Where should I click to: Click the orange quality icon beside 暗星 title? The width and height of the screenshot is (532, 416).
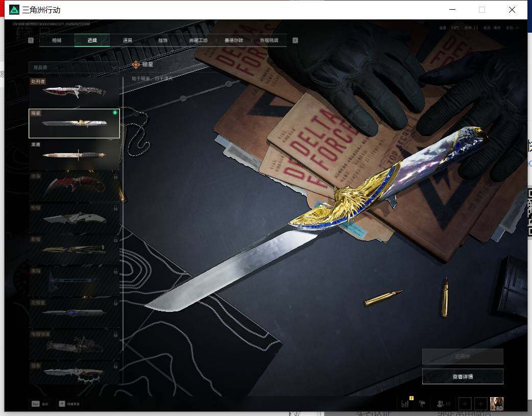point(136,64)
